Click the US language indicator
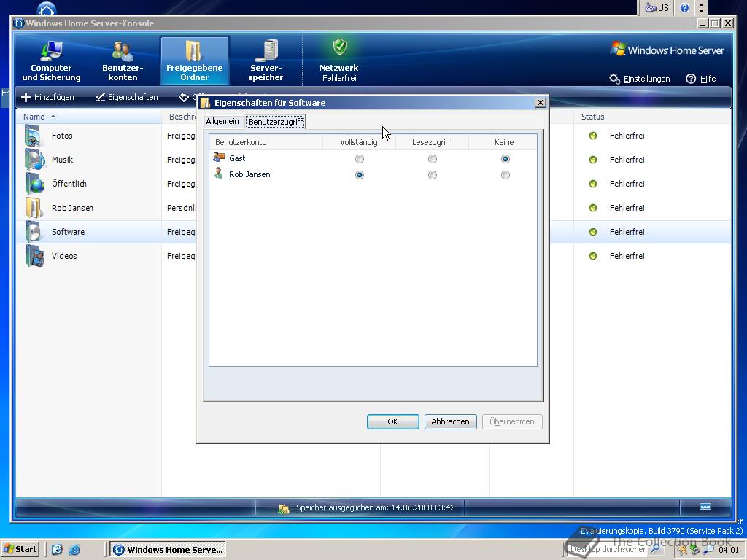 tap(657, 7)
